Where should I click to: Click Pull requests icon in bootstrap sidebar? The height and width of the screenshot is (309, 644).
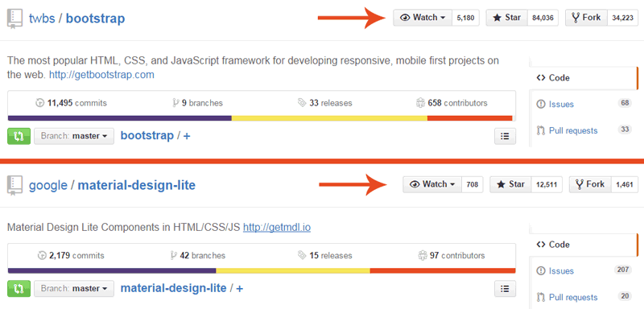tap(540, 131)
